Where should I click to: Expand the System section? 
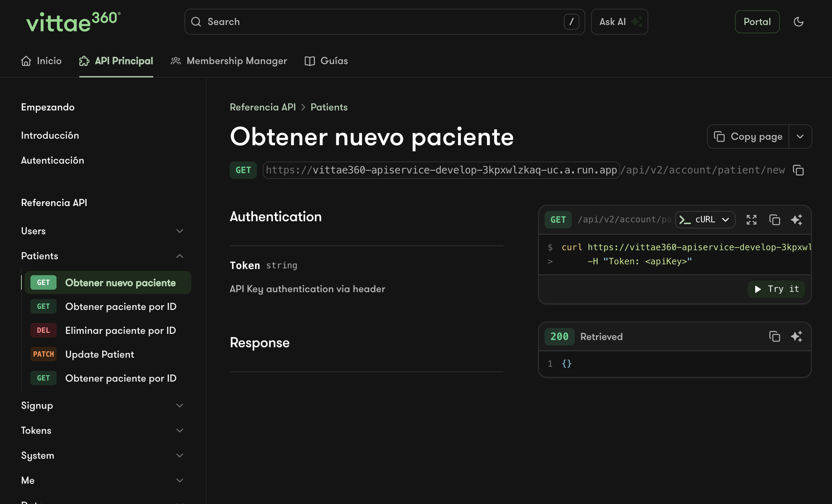tap(103, 455)
